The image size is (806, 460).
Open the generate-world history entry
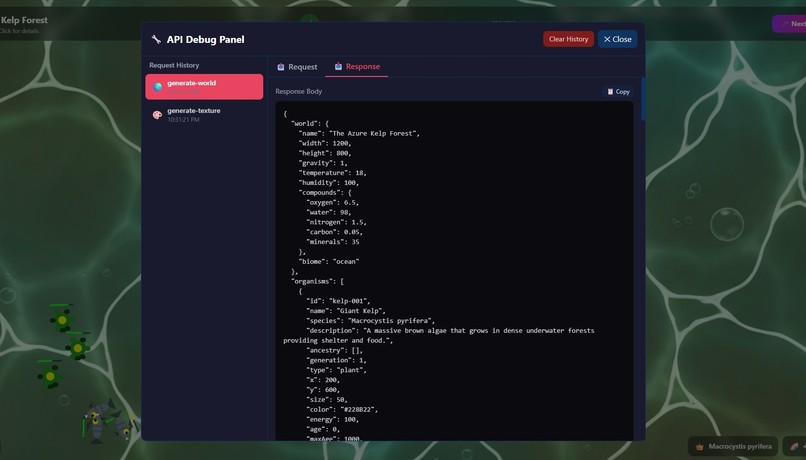[x=204, y=87]
